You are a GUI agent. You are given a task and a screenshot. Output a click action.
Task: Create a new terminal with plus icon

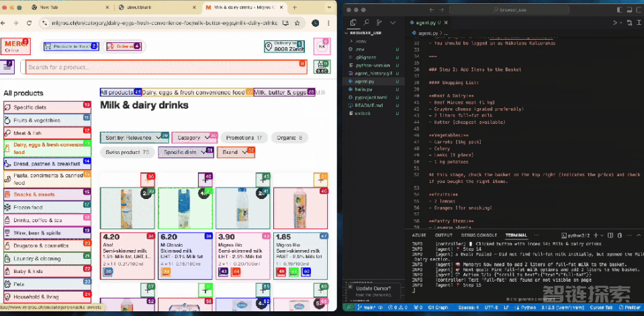pyautogui.click(x=596, y=235)
